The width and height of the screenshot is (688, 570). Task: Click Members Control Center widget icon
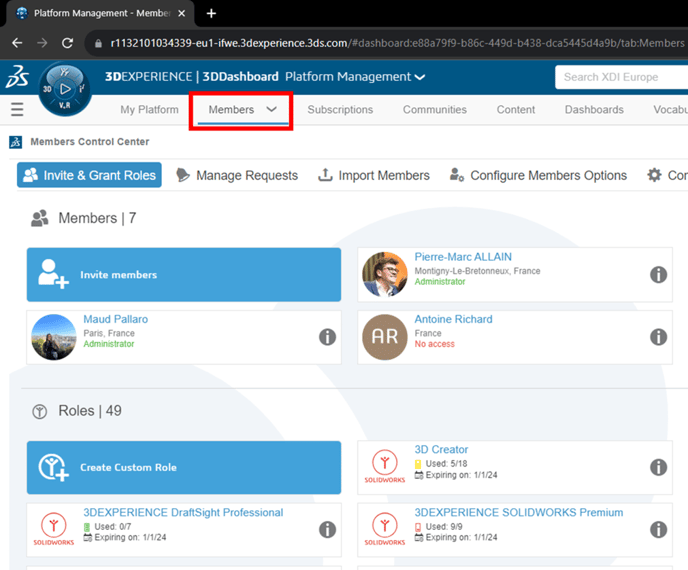click(16, 142)
